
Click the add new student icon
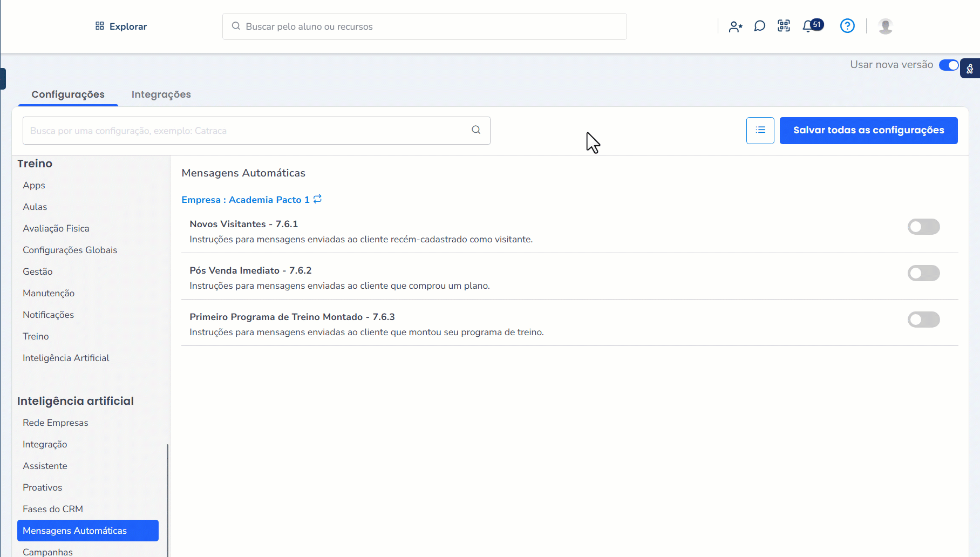[735, 26]
